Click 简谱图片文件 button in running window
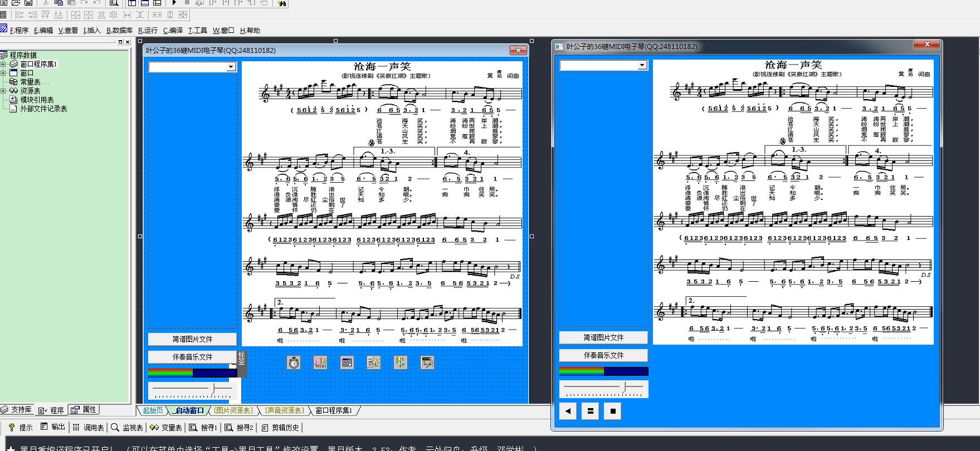Image resolution: width=980 pixels, height=451 pixels. 603,337
